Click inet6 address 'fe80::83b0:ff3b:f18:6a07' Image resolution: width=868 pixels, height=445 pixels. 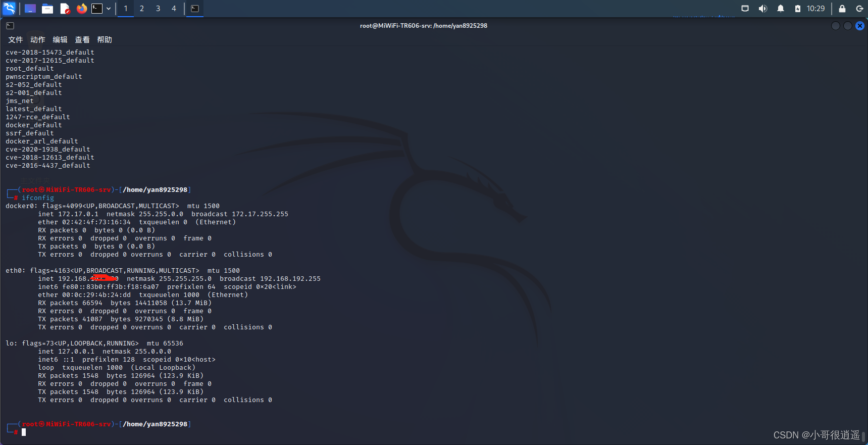111,287
